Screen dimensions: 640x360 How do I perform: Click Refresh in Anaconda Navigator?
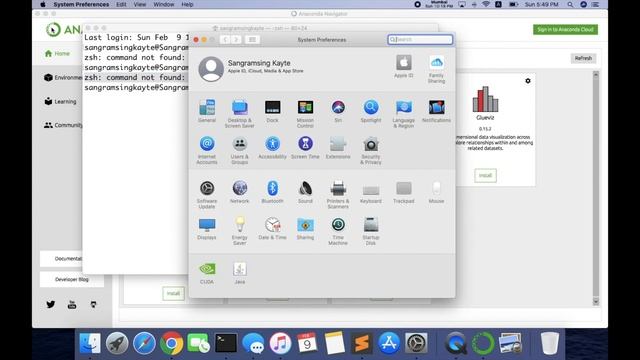point(583,58)
